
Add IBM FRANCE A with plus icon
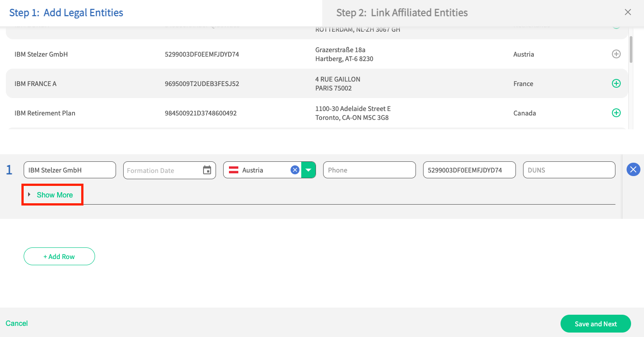point(616,83)
